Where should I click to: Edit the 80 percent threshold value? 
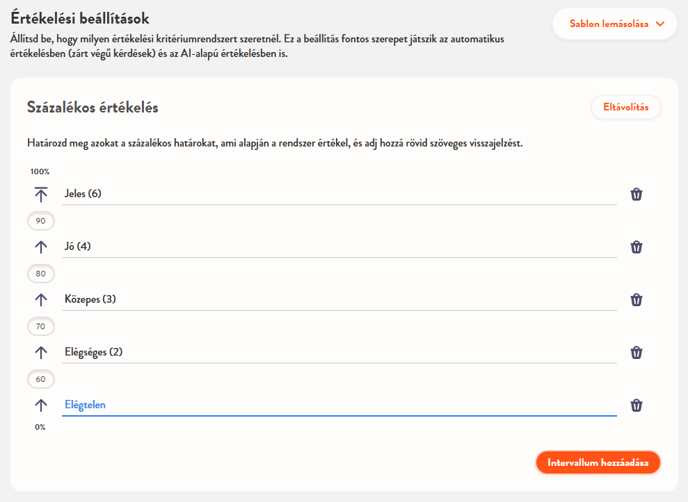tap(41, 273)
